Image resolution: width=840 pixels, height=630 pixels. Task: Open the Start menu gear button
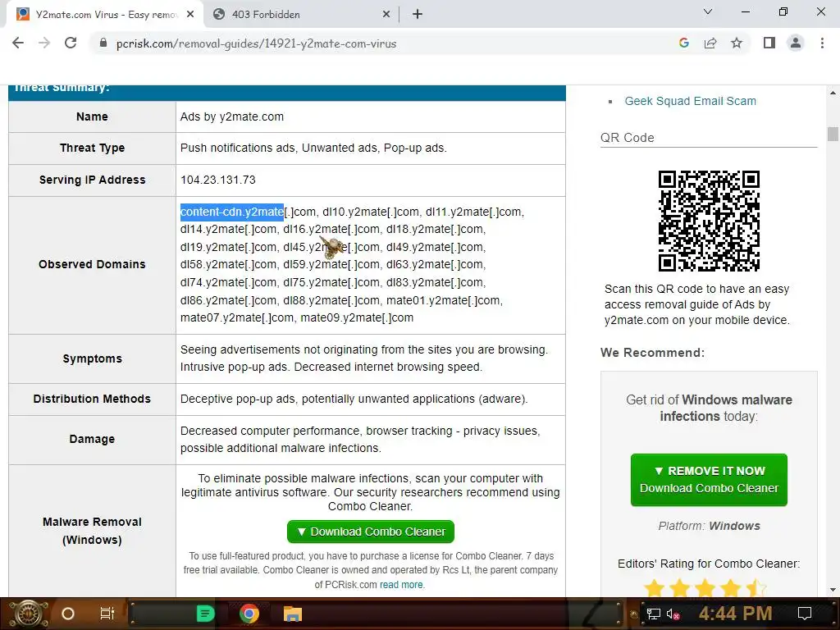pos(29,614)
